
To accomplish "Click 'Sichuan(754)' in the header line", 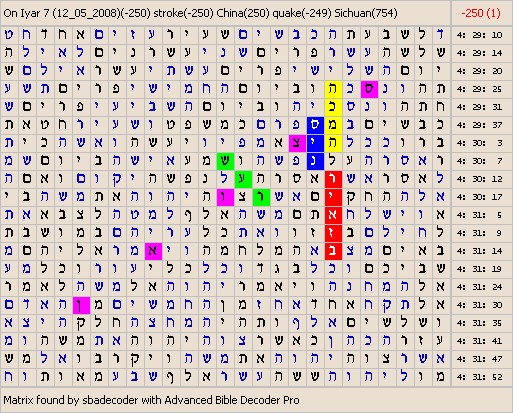I will point(366,13).
